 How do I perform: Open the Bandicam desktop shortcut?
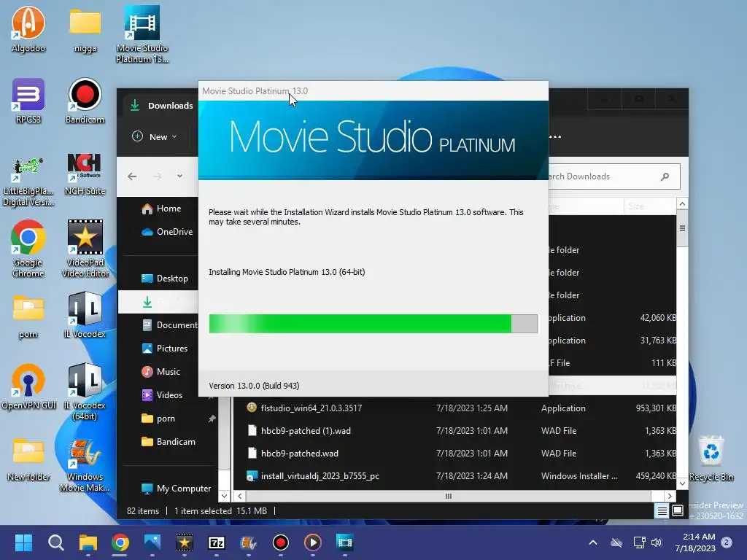pyautogui.click(x=85, y=101)
